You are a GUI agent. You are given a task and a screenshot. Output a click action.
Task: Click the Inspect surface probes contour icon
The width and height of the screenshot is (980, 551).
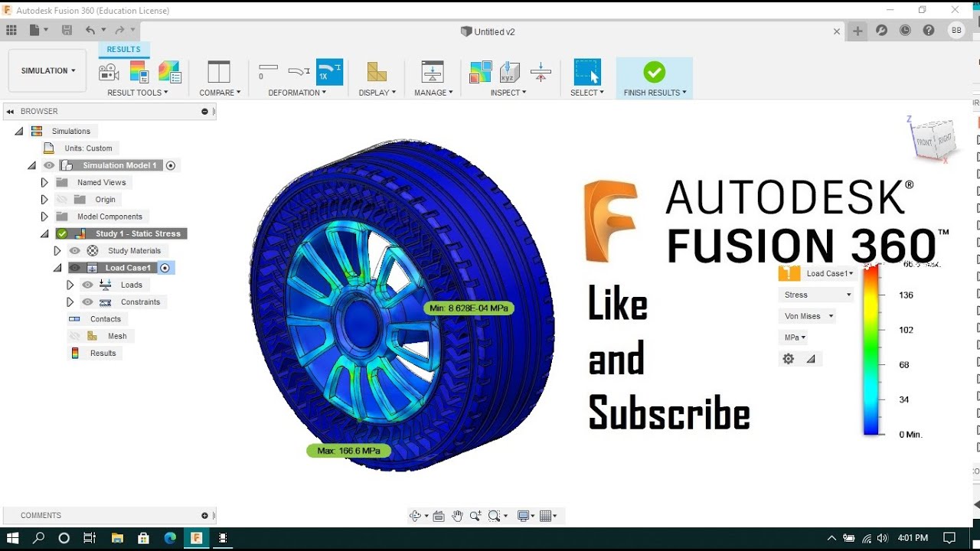481,72
